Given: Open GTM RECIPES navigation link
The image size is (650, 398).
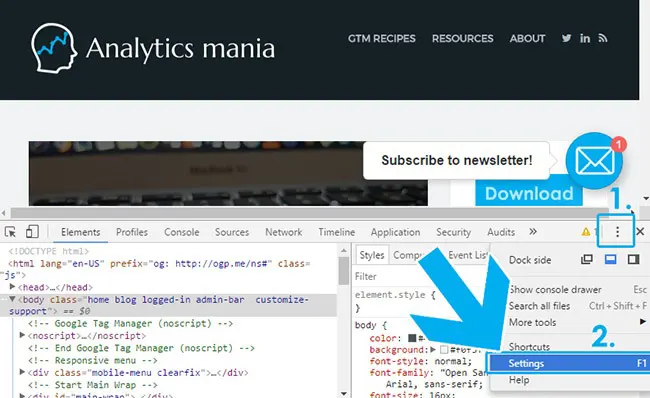Looking at the screenshot, I should (x=382, y=39).
